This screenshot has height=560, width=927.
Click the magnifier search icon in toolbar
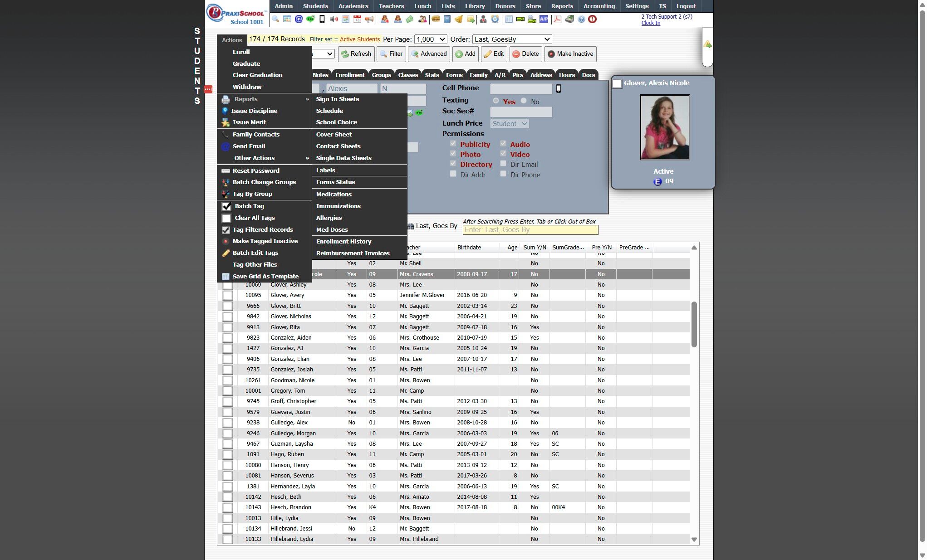point(275,19)
